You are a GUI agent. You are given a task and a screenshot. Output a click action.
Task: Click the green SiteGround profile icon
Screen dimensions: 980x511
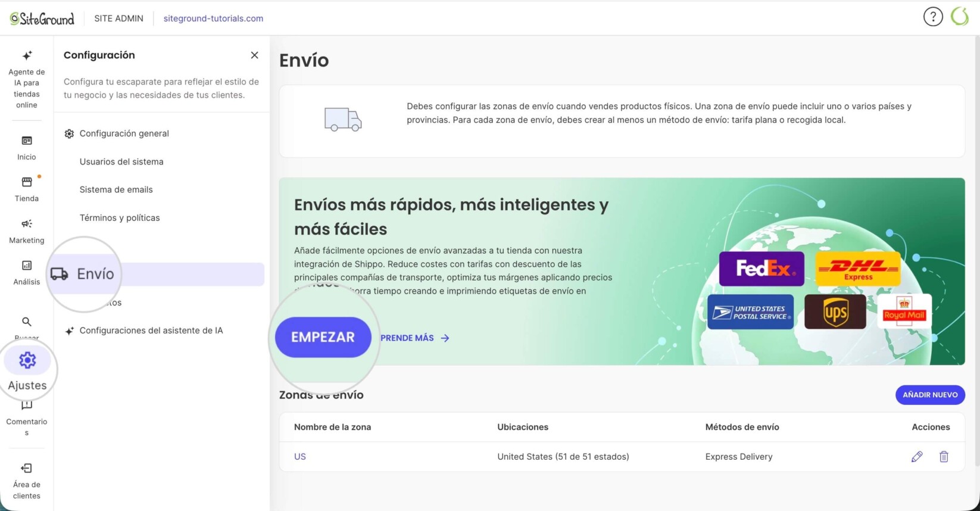click(960, 17)
